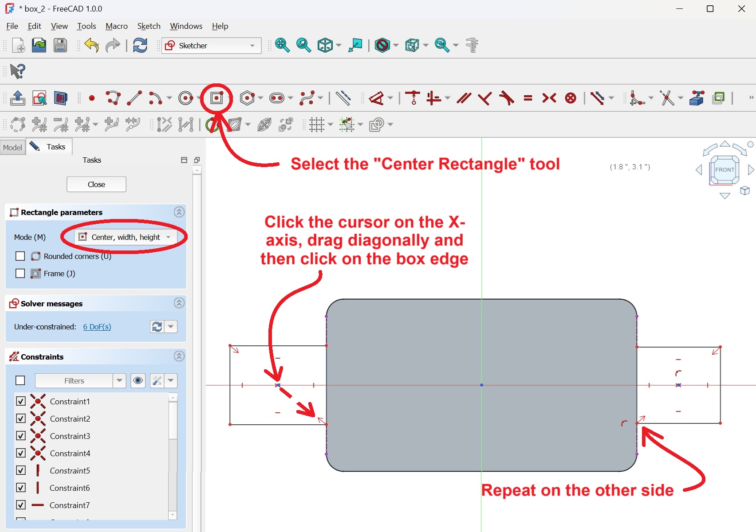Screen dimensions: 756x532
Task: Select the Symmetric constraint icon
Action: 549,98
